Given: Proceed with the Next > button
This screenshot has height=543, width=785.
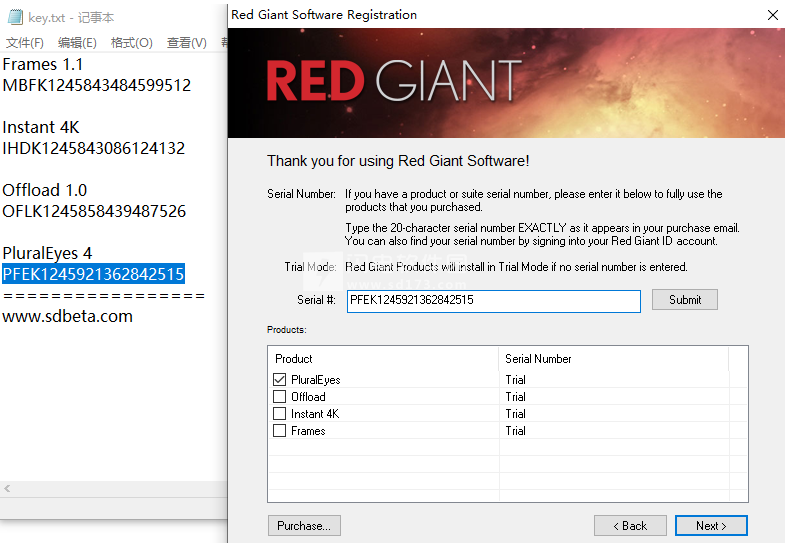Looking at the screenshot, I should (x=711, y=526).
